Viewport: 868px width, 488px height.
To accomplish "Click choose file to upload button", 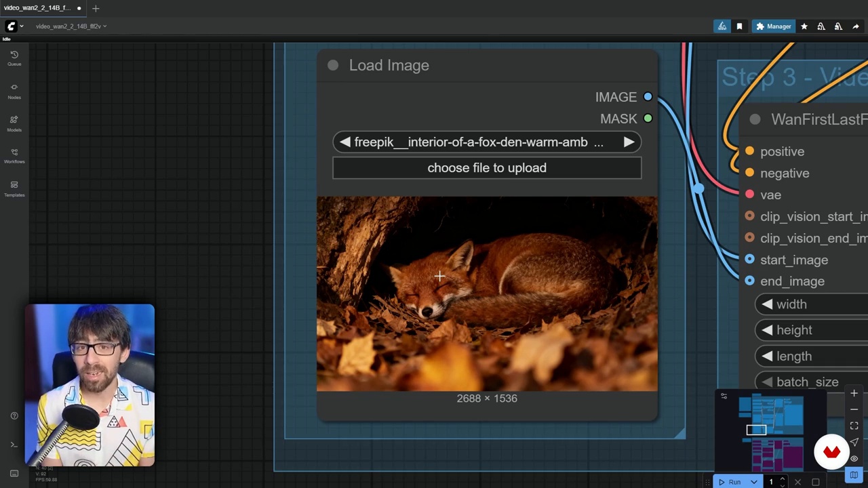I will coord(486,168).
